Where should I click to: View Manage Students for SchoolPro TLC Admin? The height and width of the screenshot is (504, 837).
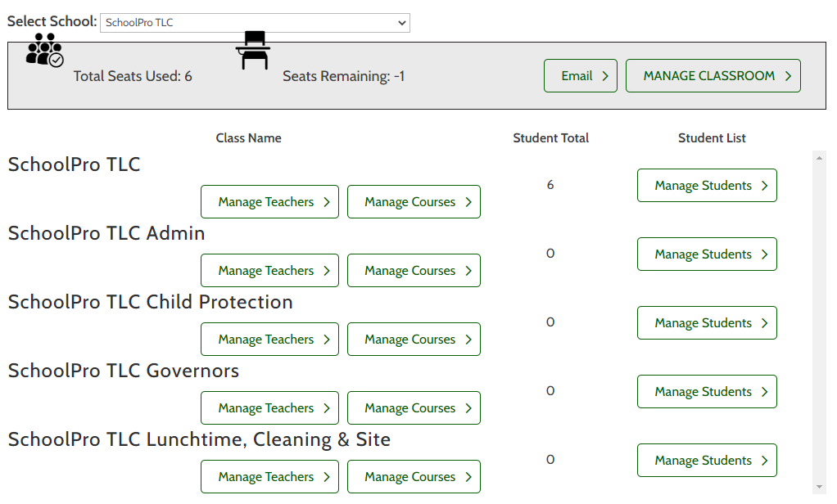707,254
